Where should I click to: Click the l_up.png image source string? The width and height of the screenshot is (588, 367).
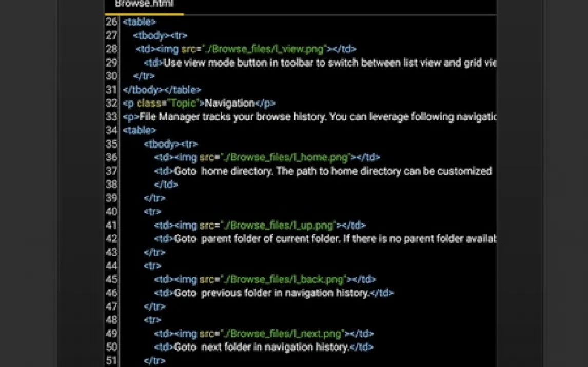point(278,225)
